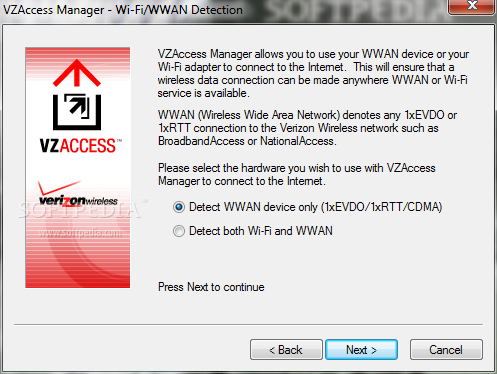Cancel the setup wizard
The image size is (497, 374).
pyautogui.click(x=446, y=350)
